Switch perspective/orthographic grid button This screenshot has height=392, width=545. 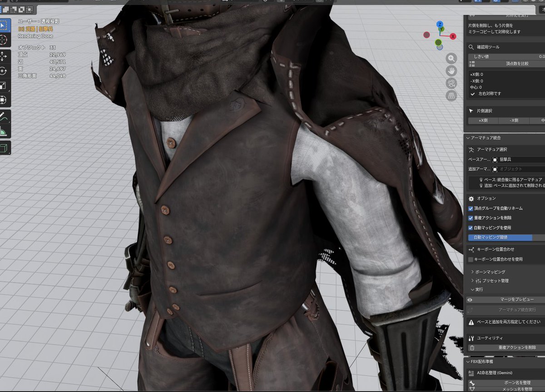point(451,95)
